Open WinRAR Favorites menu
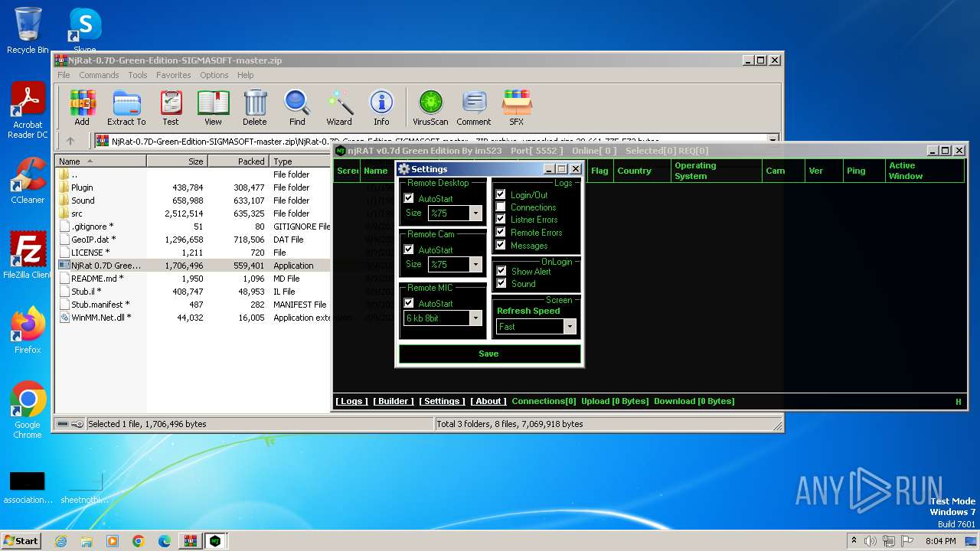 174,75
